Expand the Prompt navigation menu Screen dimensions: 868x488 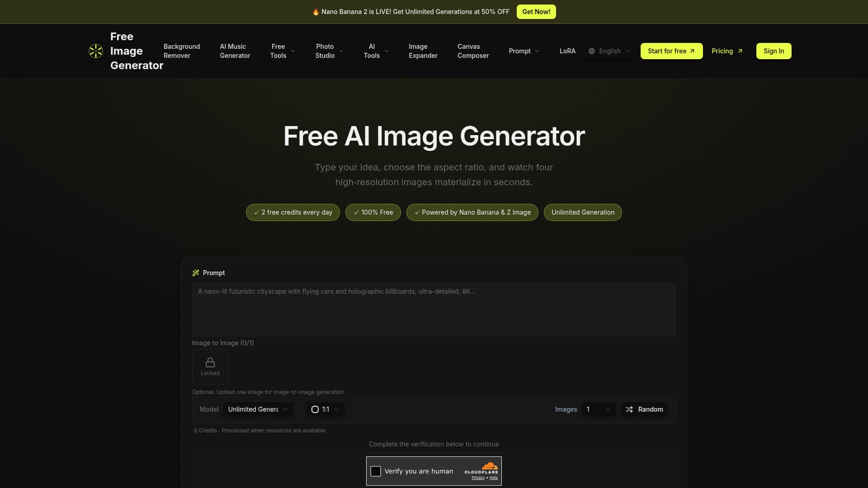524,51
